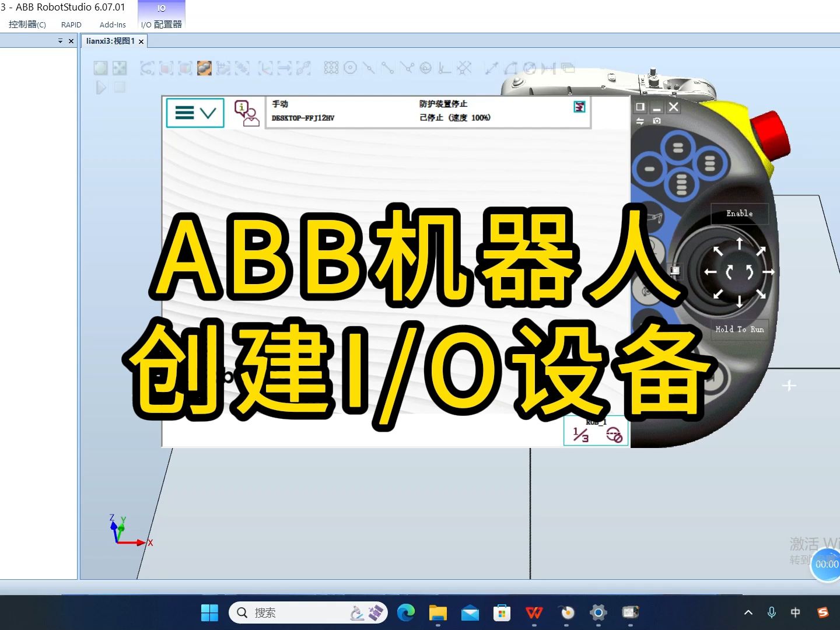The image size is (840, 630).
Task: Select the Target/Frame selection icon
Action: click(x=265, y=68)
